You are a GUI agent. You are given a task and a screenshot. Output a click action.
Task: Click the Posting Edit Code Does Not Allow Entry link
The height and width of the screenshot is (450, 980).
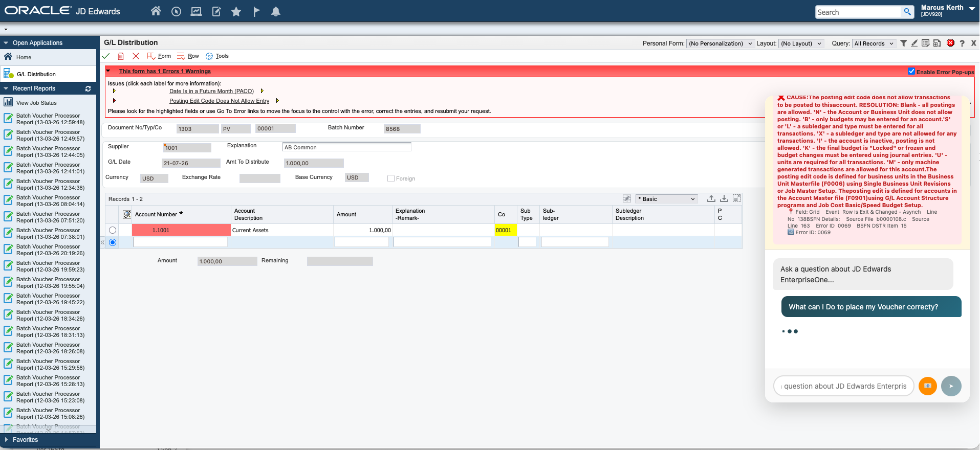point(219,101)
